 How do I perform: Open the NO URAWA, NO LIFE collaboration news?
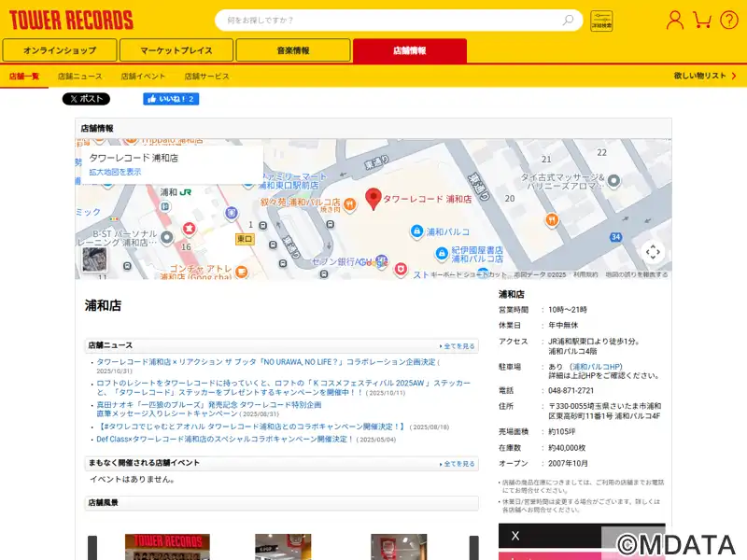pos(266,362)
